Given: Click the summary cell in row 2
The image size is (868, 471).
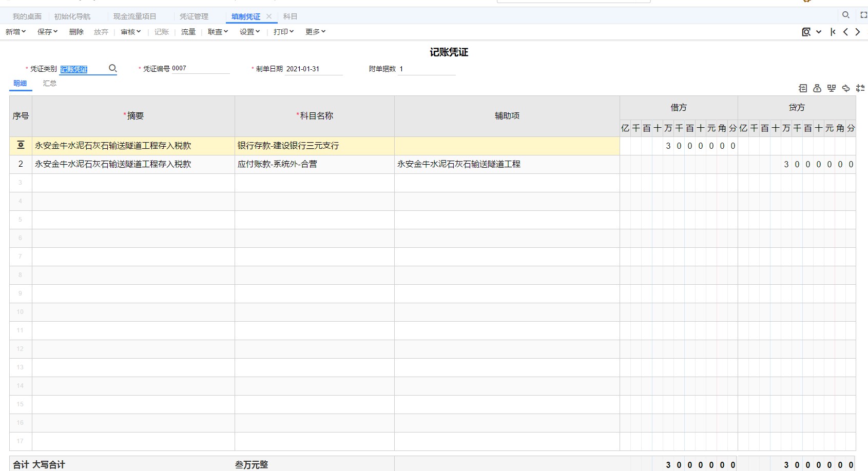Looking at the screenshot, I should pyautogui.click(x=133, y=164).
